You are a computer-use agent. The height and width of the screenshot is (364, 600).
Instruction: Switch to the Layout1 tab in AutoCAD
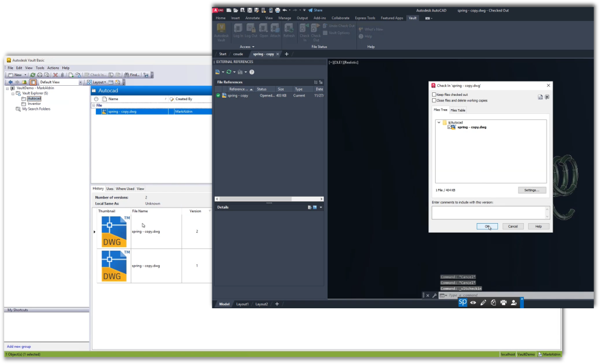pyautogui.click(x=242, y=305)
